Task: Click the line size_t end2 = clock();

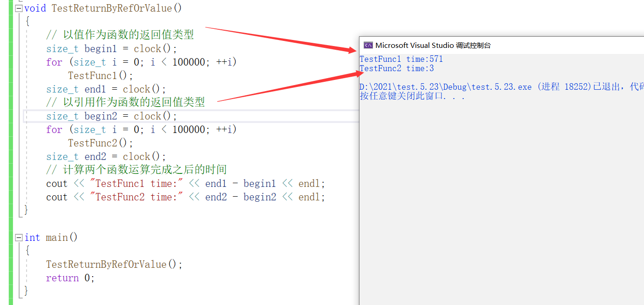Action: pos(106,156)
